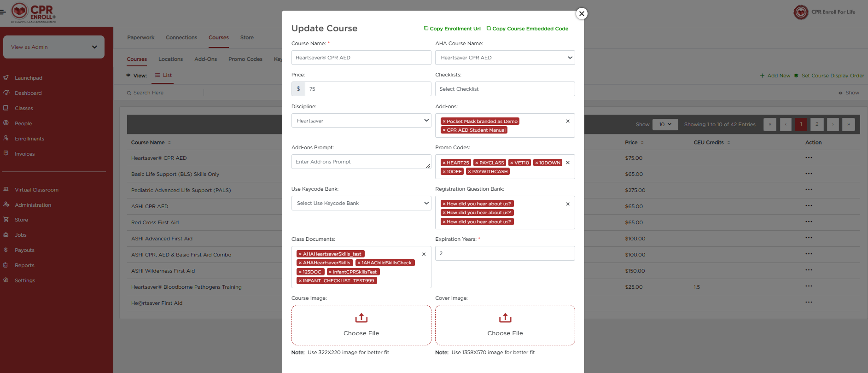This screenshot has width=868, height=373.
Task: Click the Select Checklist field
Action: tap(505, 89)
